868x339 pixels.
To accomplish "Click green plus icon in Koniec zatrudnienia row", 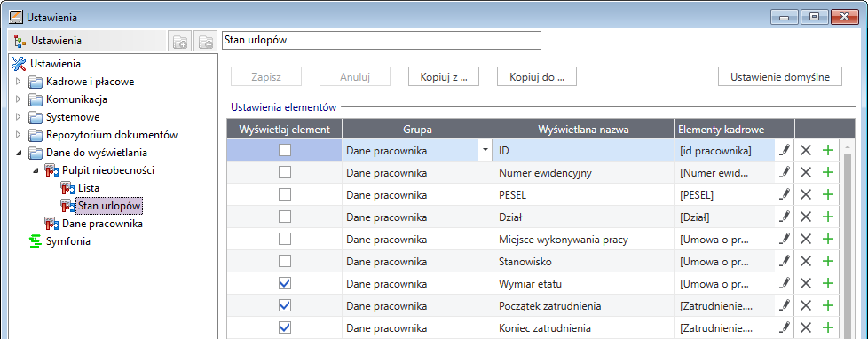I will 828,327.
